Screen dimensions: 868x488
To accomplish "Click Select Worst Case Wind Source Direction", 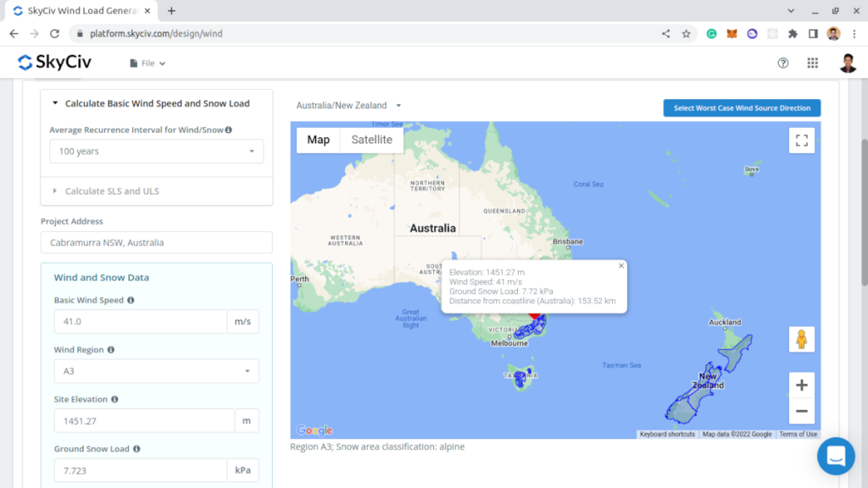I will tap(742, 108).
